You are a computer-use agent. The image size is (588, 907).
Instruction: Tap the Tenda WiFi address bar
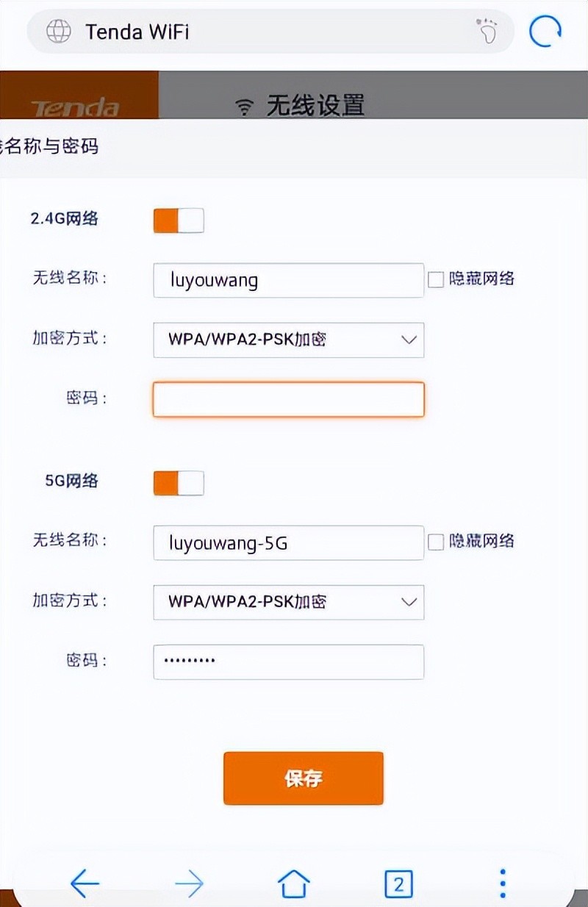(265, 32)
